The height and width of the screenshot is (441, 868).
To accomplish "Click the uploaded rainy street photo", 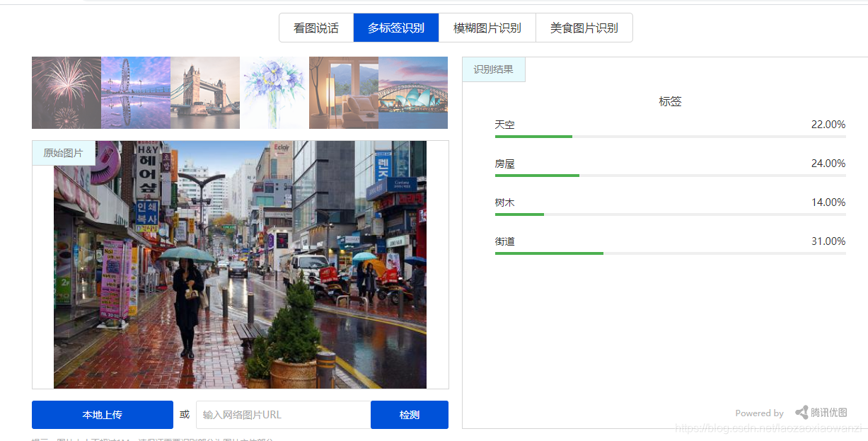I will pos(240,265).
